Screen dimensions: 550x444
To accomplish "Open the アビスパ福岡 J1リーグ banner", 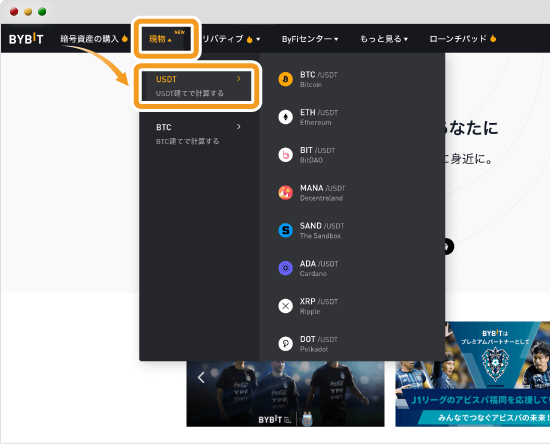I will [x=472, y=374].
